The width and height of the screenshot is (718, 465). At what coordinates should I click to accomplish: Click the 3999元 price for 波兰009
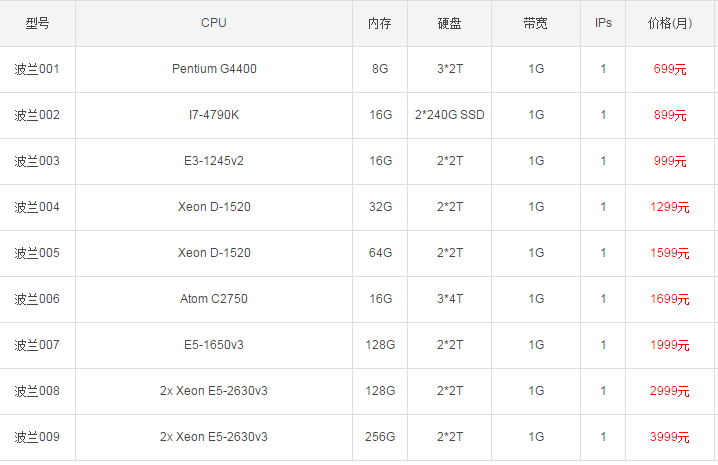(669, 437)
